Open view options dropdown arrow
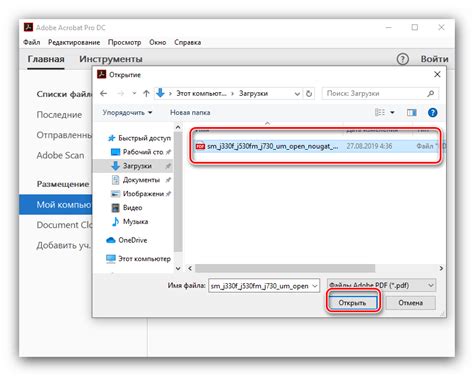The image size is (474, 376). (392, 113)
